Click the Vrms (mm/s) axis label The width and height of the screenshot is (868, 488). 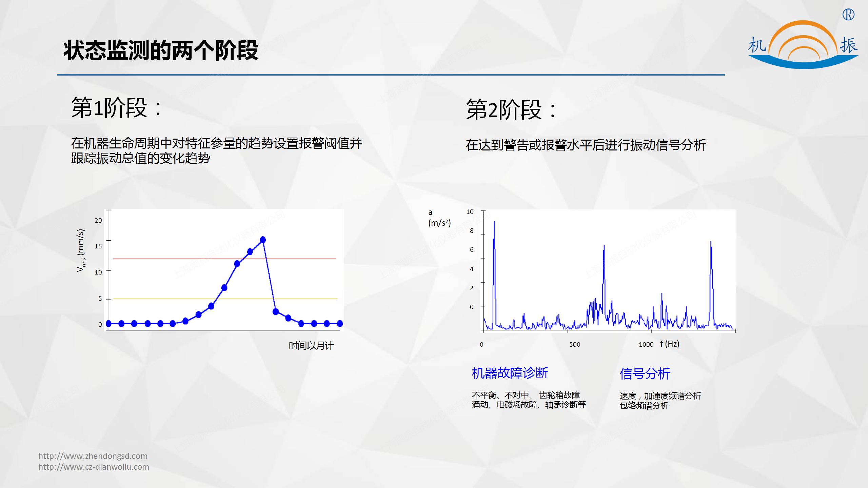pyautogui.click(x=81, y=250)
